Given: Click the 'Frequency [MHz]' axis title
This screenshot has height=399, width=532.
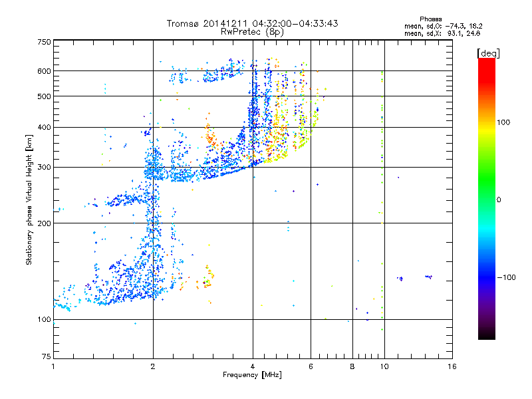Looking at the screenshot, I should click(252, 375).
